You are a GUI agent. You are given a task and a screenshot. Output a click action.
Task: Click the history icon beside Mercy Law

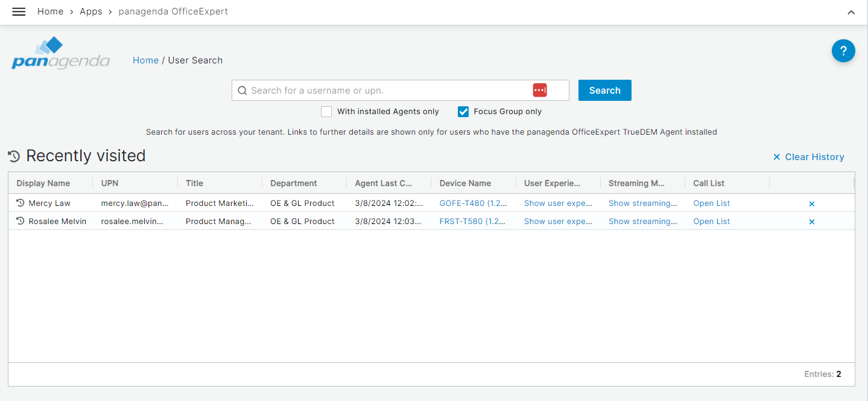21,203
